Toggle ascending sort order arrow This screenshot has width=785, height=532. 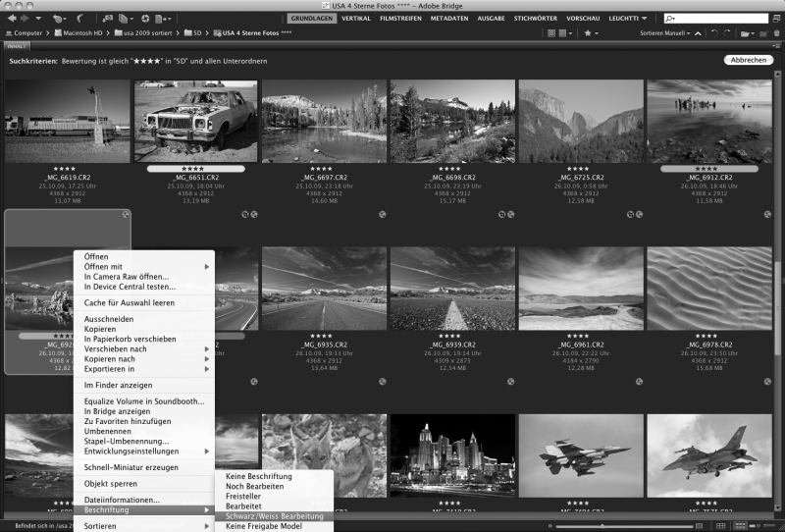coord(698,33)
